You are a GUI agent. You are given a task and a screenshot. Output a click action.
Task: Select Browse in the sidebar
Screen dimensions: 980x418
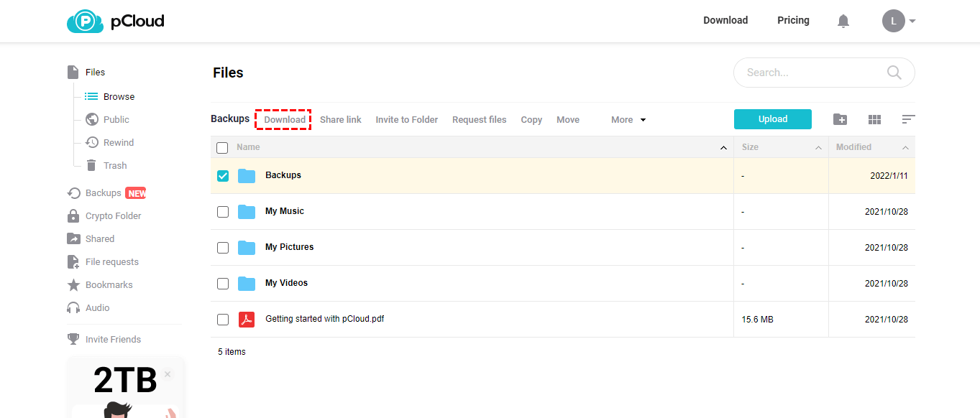(119, 96)
